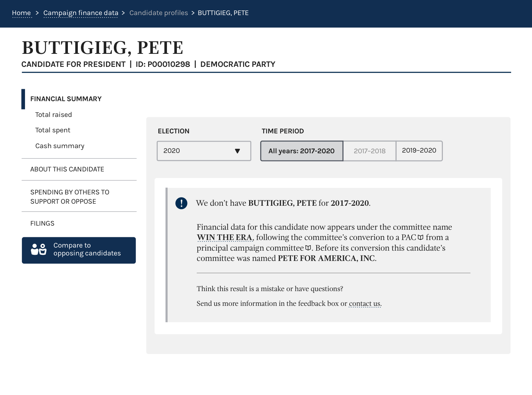Viewport: 532px width, 395px height.
Task: Click the exclamation alert icon
Action: click(x=181, y=203)
